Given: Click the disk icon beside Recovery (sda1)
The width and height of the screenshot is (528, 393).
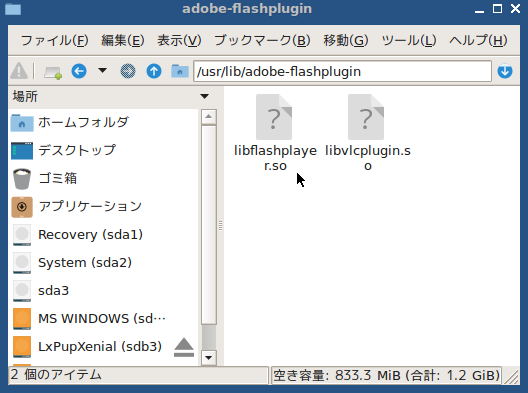Looking at the screenshot, I should pos(22,235).
